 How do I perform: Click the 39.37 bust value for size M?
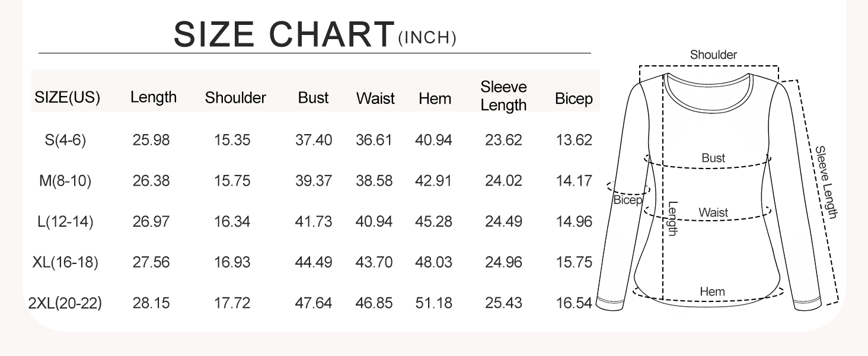coord(314,181)
